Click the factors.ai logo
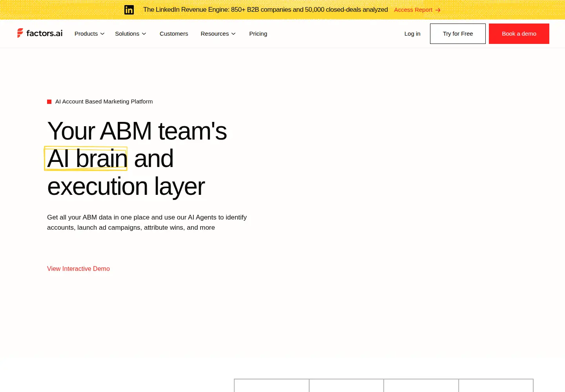 (x=40, y=33)
